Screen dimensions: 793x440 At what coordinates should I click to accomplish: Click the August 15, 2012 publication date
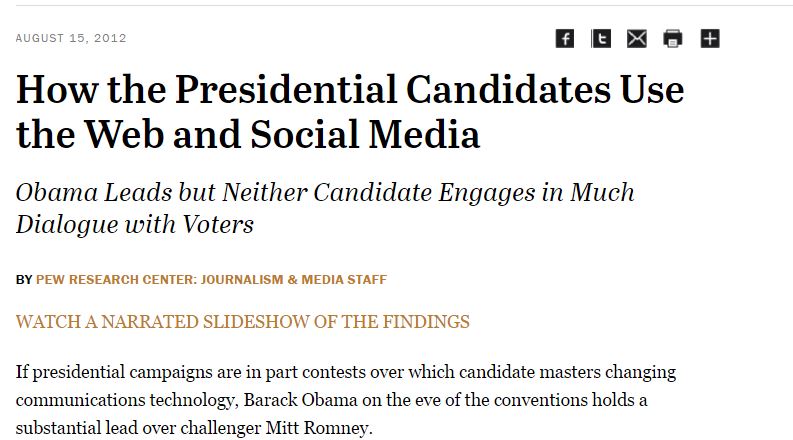click(71, 38)
